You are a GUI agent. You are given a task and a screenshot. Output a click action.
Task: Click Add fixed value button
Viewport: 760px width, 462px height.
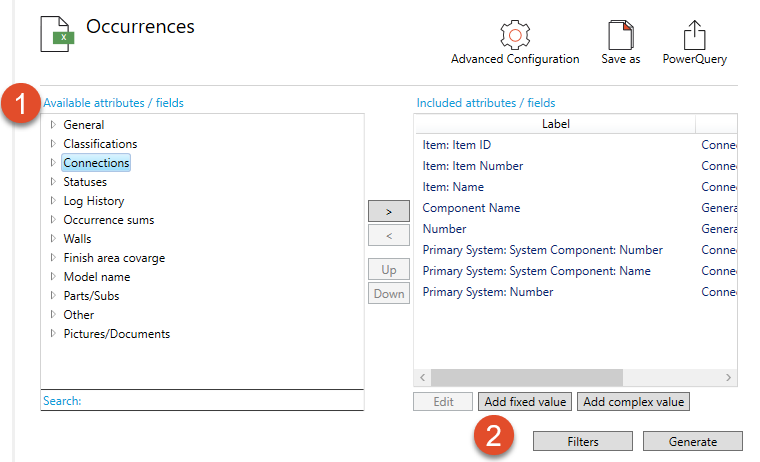525,401
